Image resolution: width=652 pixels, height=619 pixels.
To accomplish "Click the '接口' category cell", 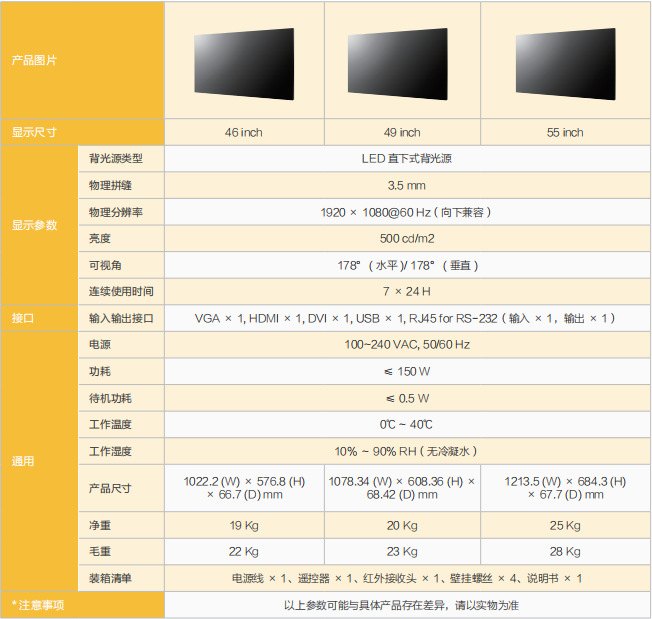I will point(39,318).
